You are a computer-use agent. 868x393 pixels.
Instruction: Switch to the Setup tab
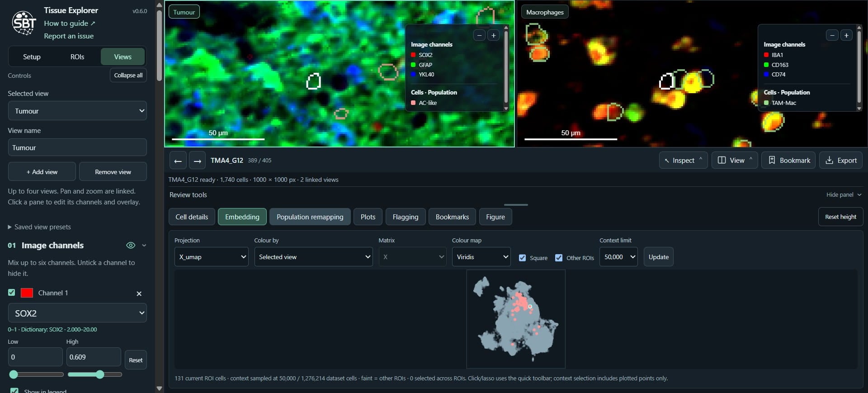(32, 57)
